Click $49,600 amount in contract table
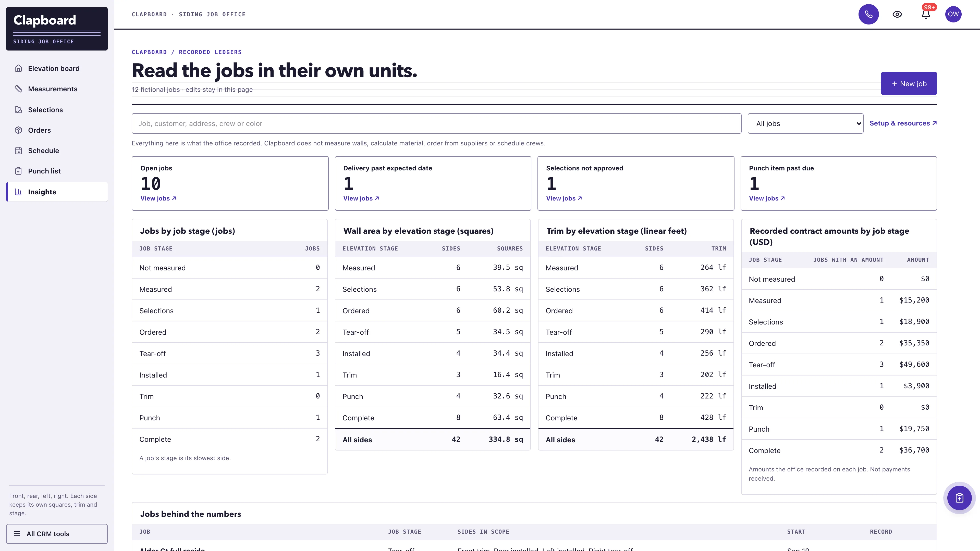980x551 pixels. (x=914, y=364)
